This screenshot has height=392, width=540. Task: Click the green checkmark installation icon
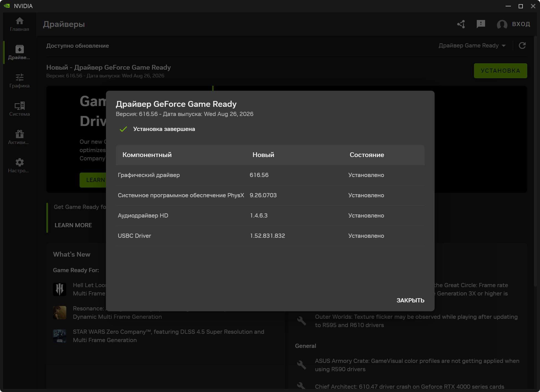point(123,129)
